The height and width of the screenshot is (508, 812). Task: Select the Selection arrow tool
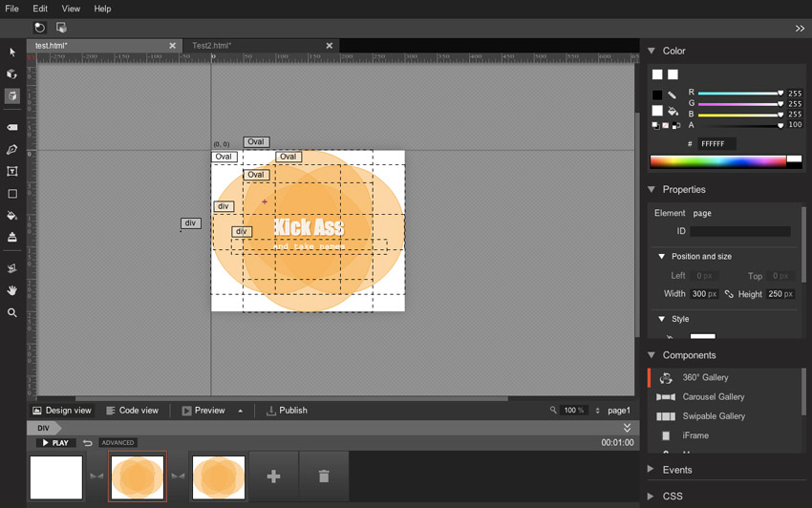click(x=12, y=53)
